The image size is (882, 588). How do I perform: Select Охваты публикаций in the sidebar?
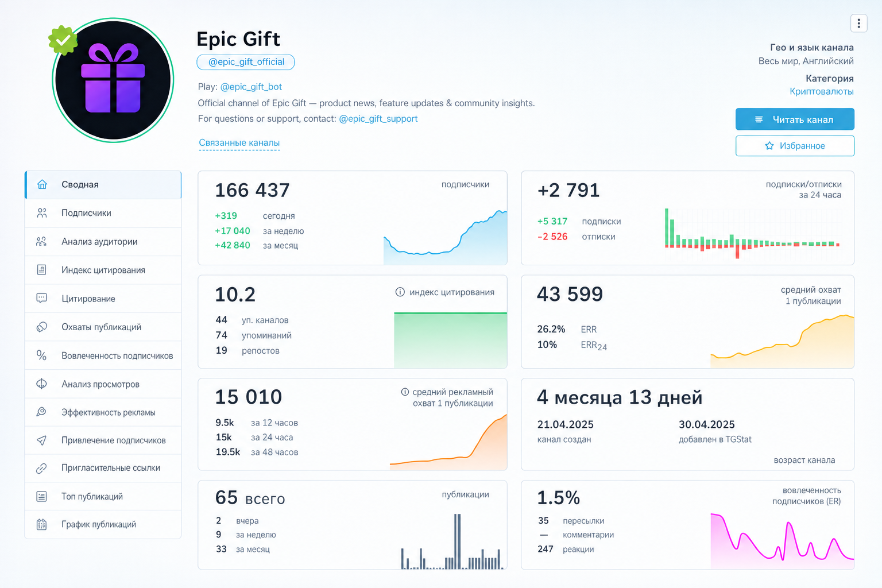coord(103,327)
